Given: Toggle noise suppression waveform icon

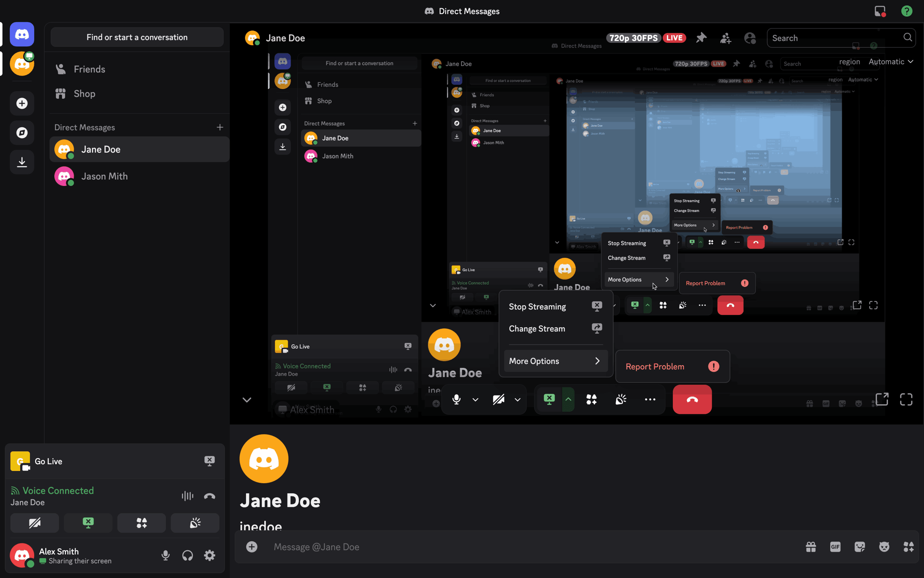Looking at the screenshot, I should [188, 496].
